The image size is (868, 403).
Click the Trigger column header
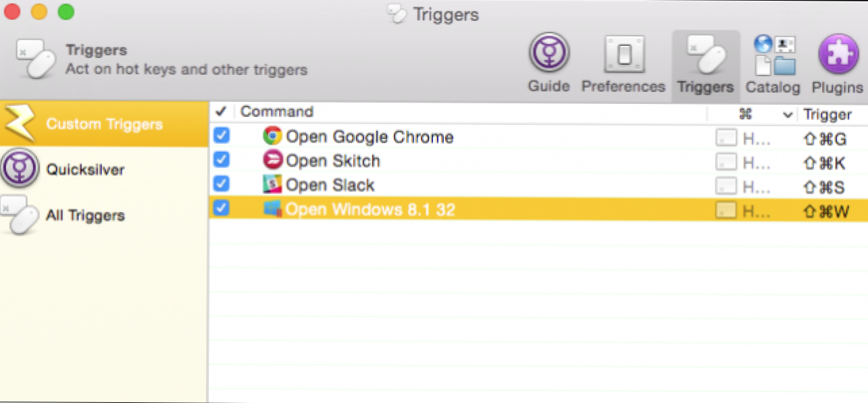coord(827,114)
